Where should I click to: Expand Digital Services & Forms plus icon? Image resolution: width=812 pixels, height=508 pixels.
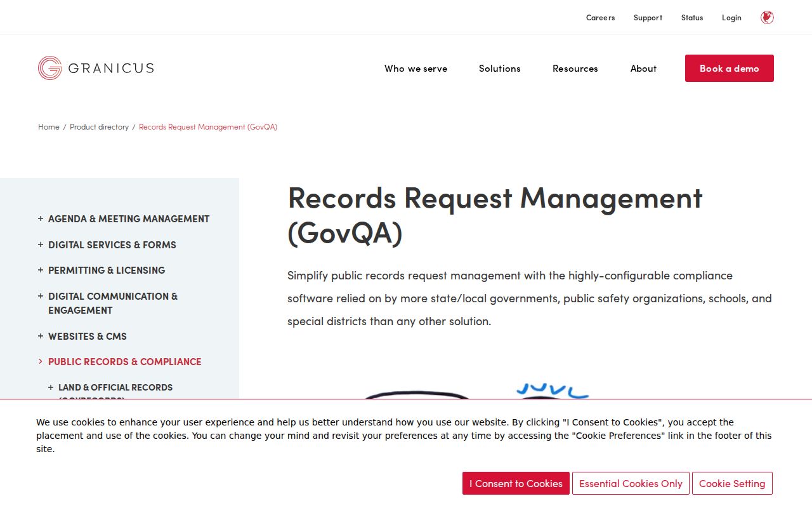41,244
